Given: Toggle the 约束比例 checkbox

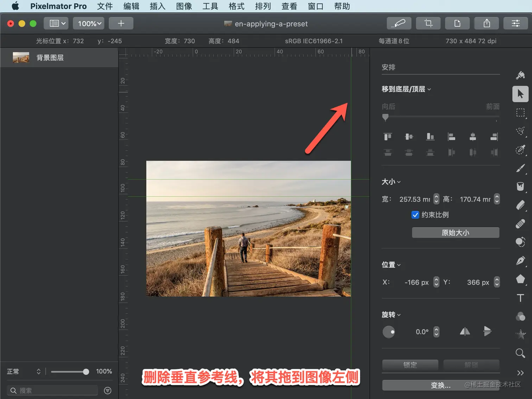Looking at the screenshot, I should [x=415, y=215].
